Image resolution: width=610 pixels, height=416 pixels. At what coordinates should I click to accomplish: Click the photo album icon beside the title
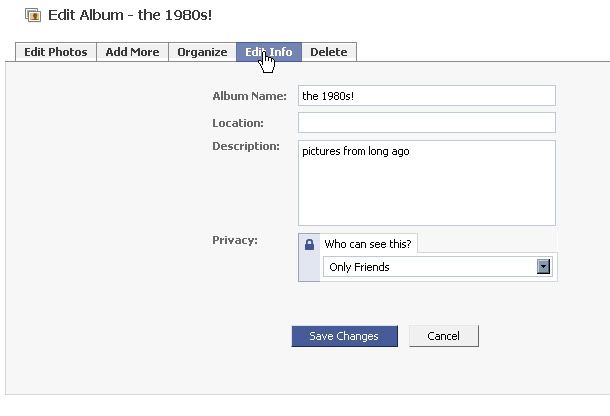32,16
